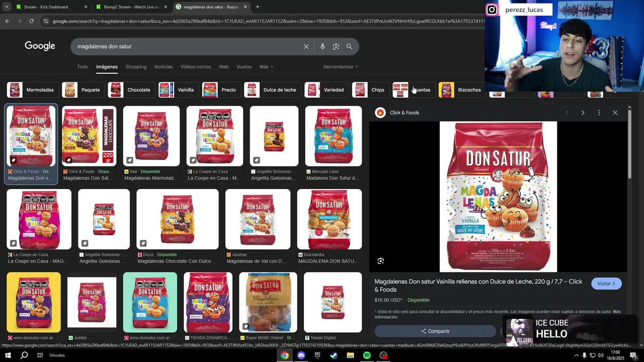644x362 pixels.
Task: Close the magdalenas don satur tab
Action: (x=246, y=7)
